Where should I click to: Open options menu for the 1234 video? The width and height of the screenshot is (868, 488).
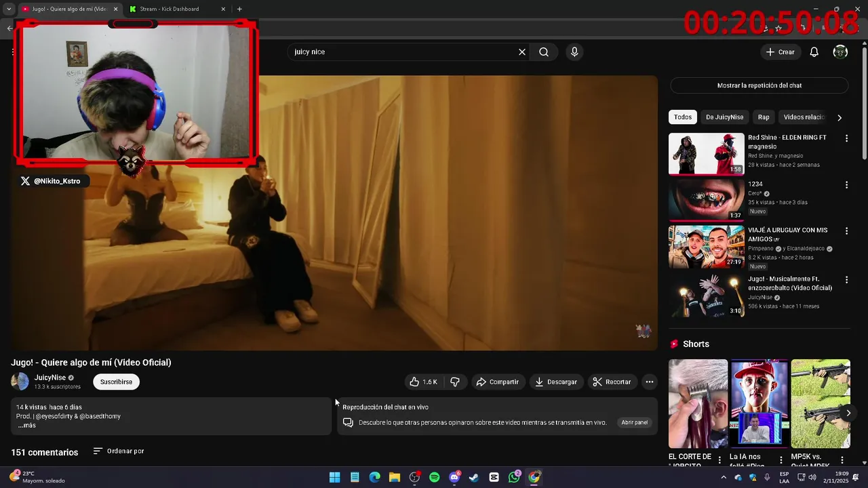(846, 185)
